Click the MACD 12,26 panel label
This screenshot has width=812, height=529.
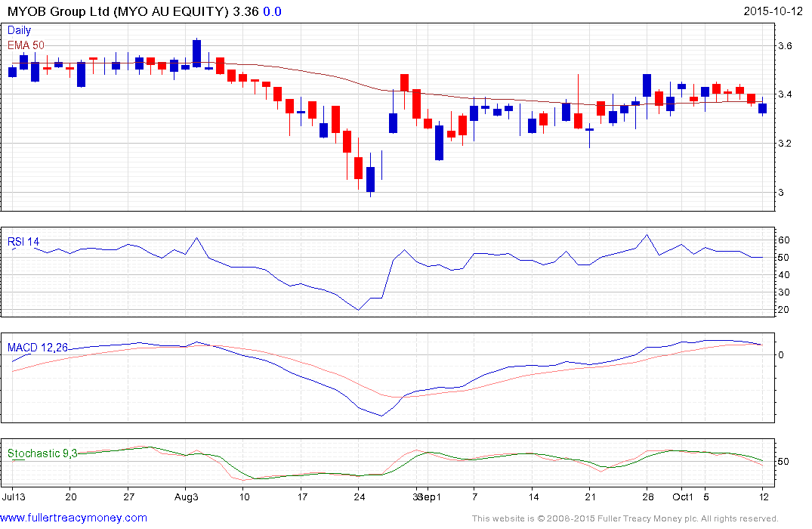click(37, 348)
